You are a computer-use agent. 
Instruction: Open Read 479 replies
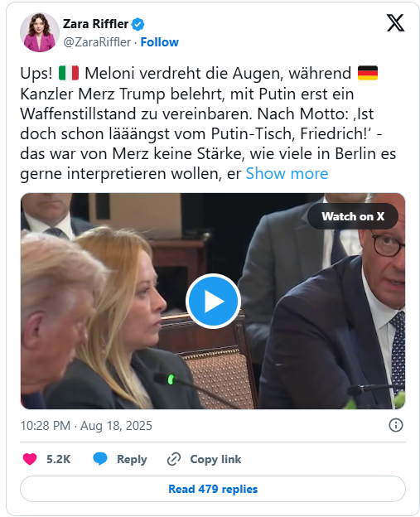coord(213,489)
